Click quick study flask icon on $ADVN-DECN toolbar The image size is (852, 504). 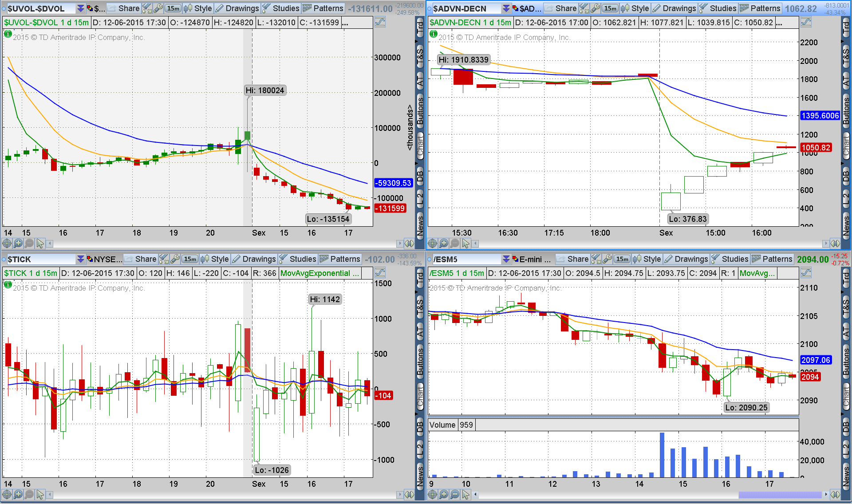click(584, 8)
